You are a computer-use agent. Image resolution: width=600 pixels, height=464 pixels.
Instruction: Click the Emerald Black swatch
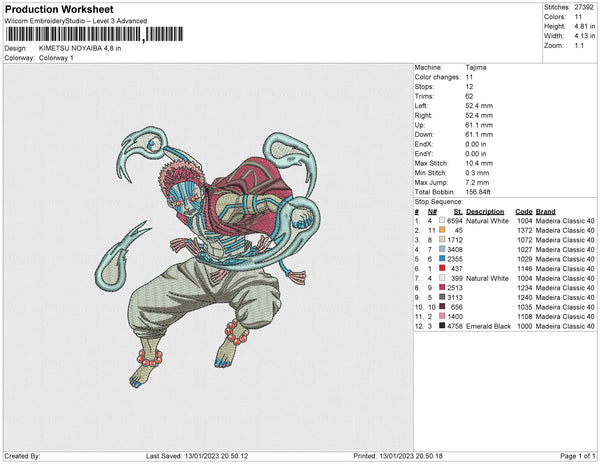(x=442, y=326)
